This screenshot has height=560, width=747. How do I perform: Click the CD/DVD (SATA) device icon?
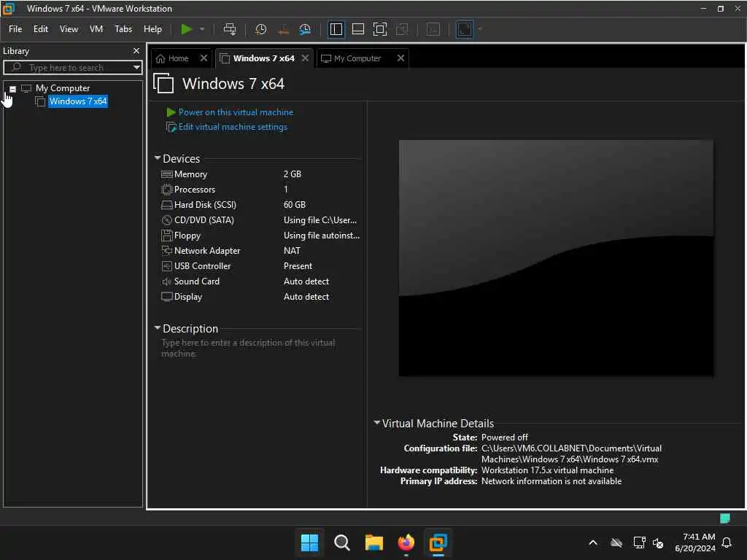click(167, 220)
